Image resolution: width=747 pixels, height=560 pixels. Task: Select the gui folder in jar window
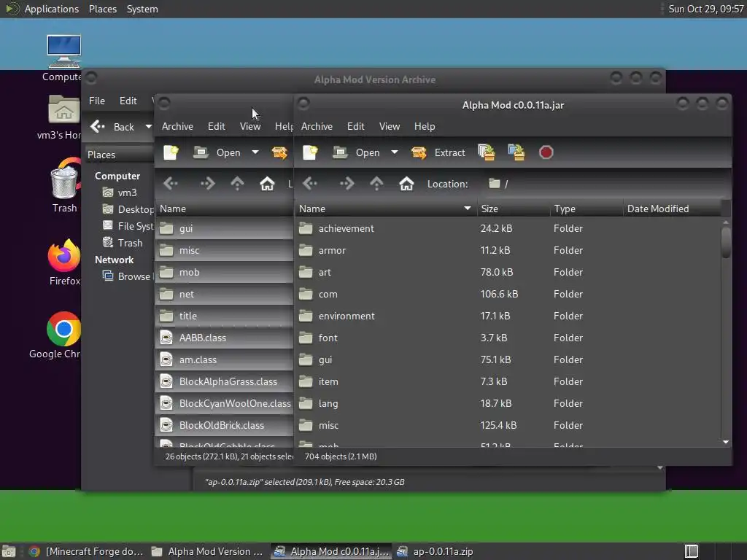click(x=508, y=360)
